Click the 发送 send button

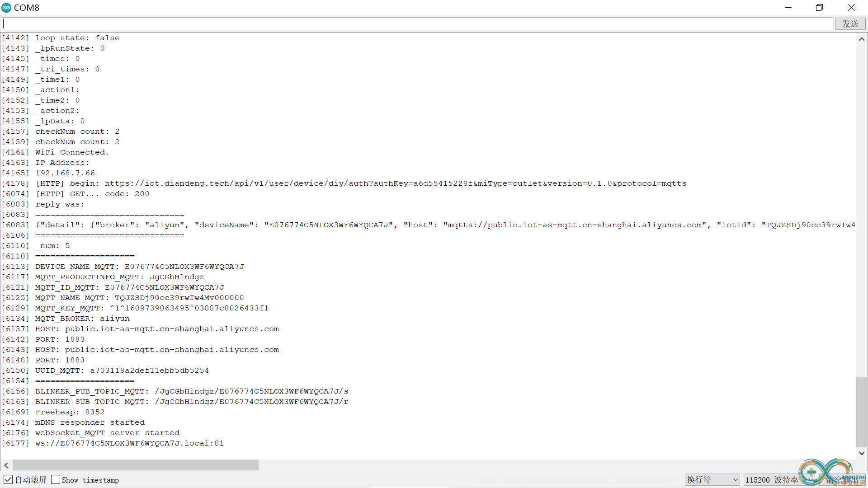(850, 23)
